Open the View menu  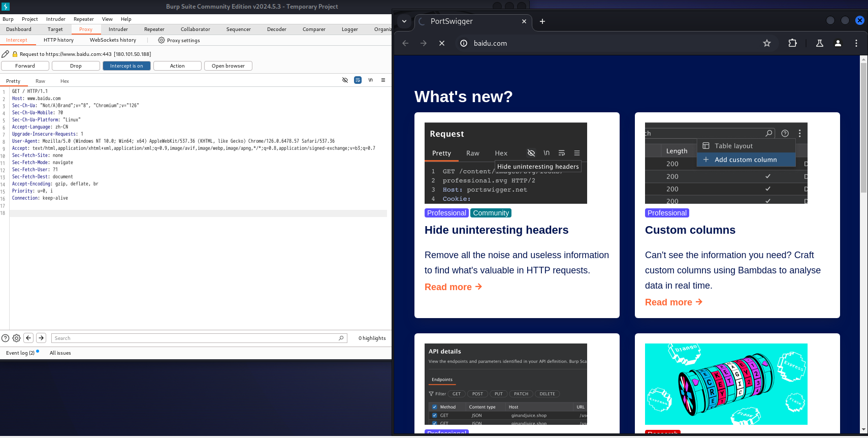tap(107, 19)
